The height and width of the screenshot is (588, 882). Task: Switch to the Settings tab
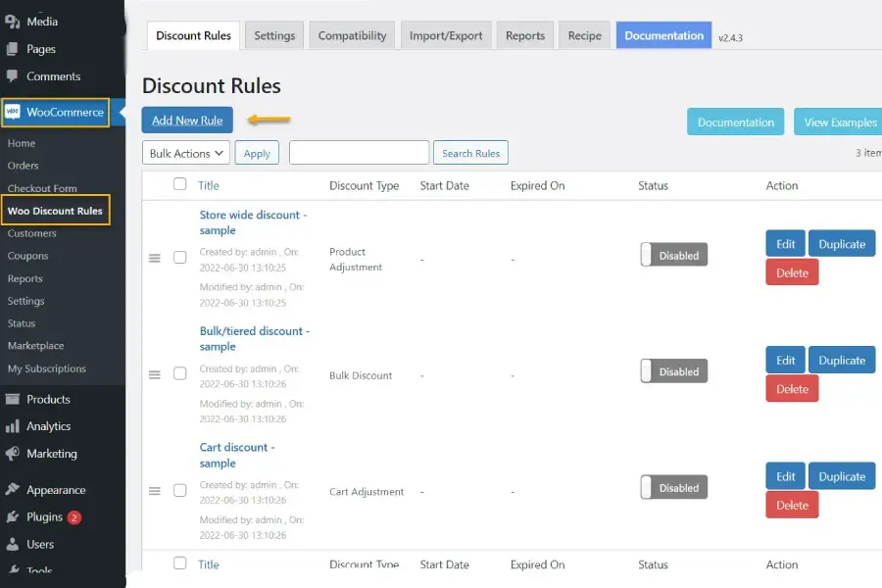point(274,35)
